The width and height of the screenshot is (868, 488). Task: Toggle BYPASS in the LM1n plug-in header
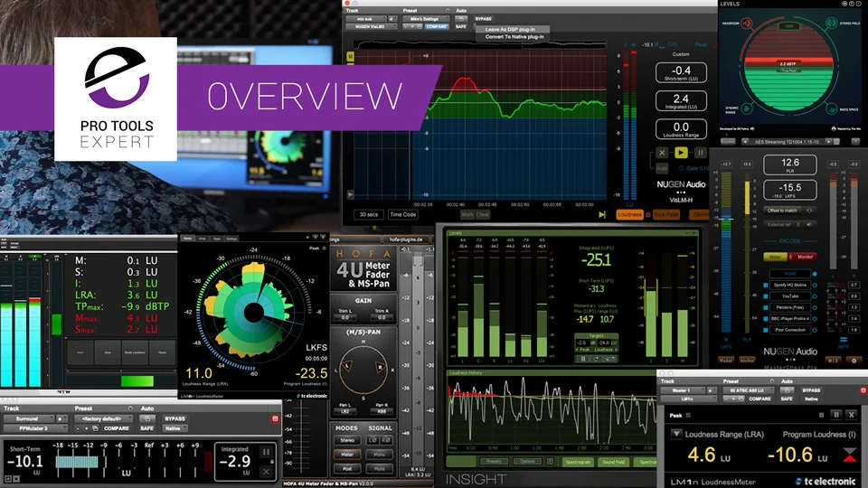(x=812, y=390)
